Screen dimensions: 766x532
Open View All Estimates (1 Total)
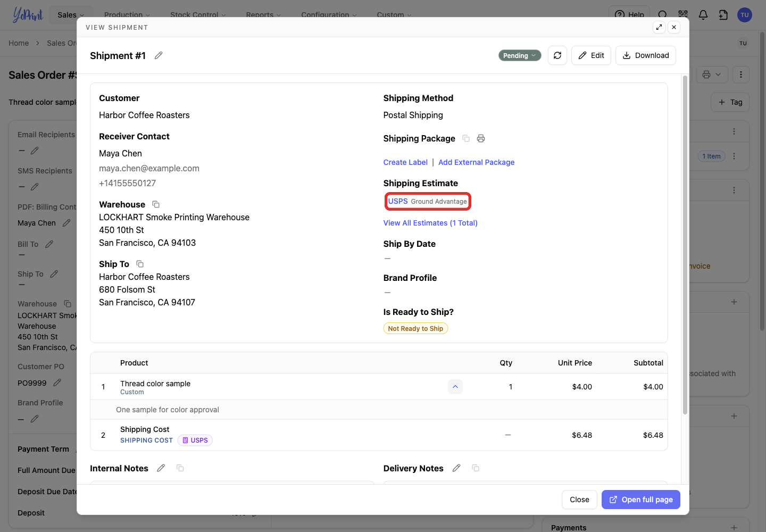430,223
